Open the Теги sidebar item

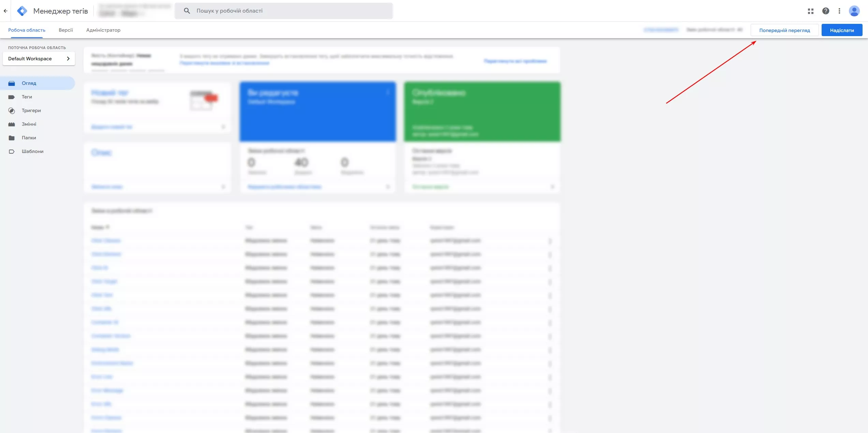tap(38, 97)
